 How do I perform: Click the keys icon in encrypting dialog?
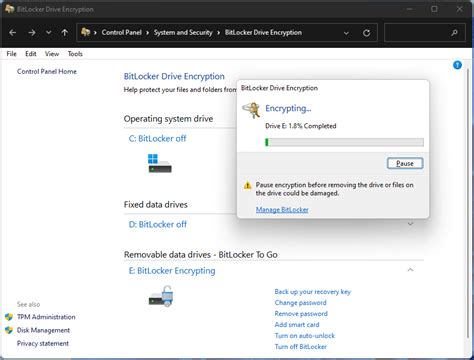(x=251, y=110)
